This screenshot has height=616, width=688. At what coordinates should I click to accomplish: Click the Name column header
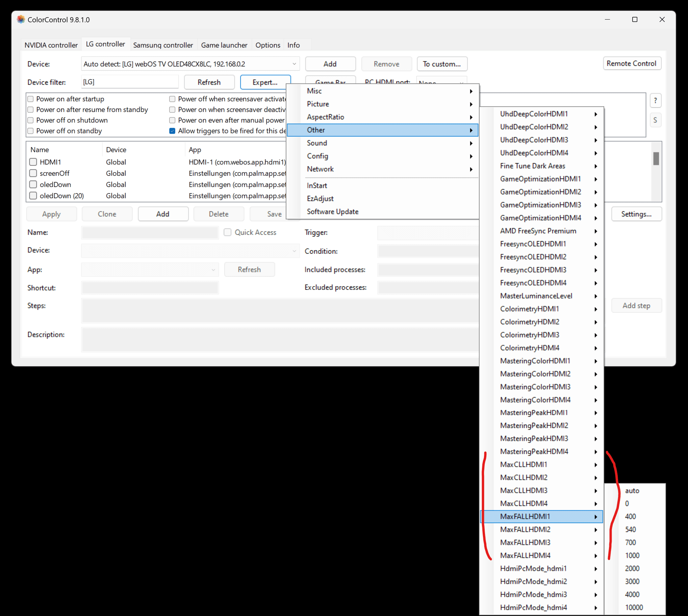(x=40, y=150)
